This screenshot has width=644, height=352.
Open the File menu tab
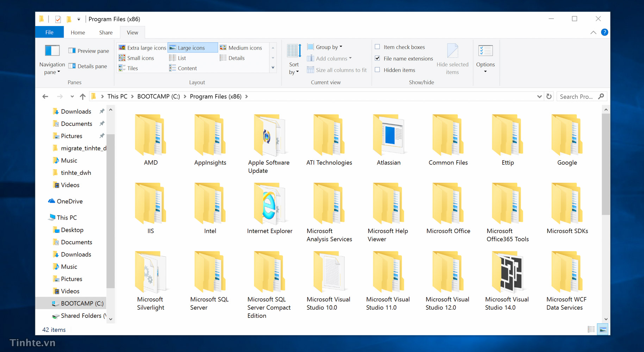49,32
